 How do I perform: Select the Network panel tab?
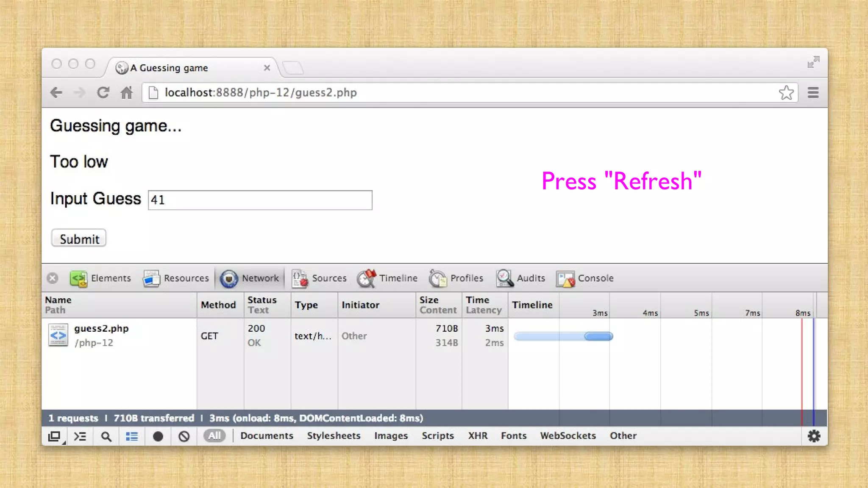[x=250, y=278]
